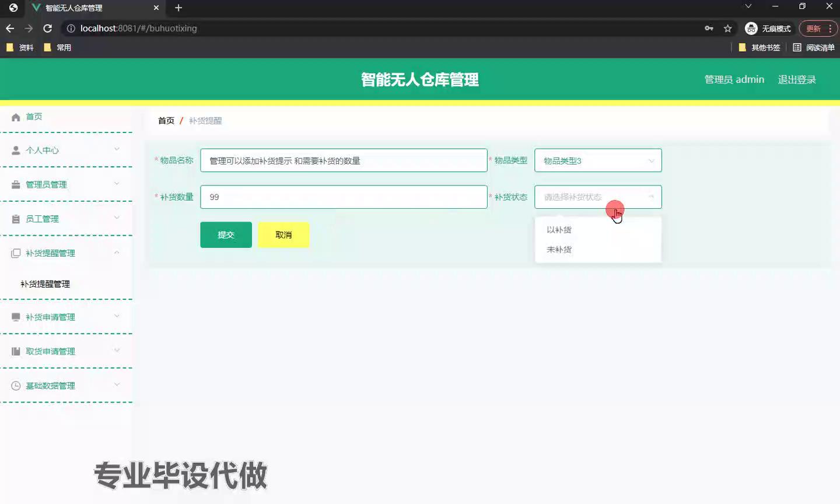The height and width of the screenshot is (504, 840).
Task: Click the clock icon for 基础数据管理
Action: 16,386
